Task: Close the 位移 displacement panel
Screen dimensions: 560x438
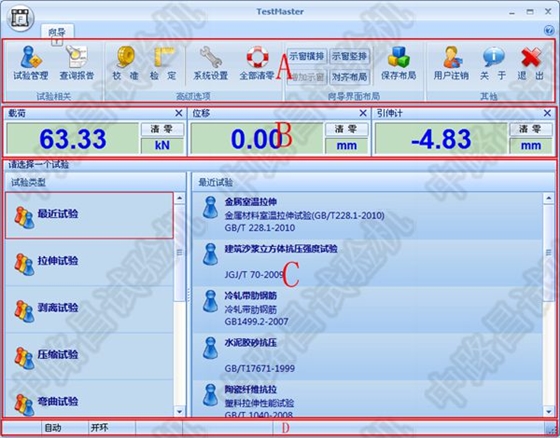Action: point(363,113)
